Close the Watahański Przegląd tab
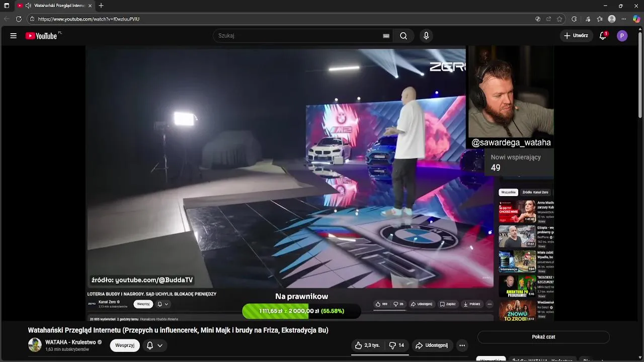Viewport: 644px width, 362px height. click(90, 6)
